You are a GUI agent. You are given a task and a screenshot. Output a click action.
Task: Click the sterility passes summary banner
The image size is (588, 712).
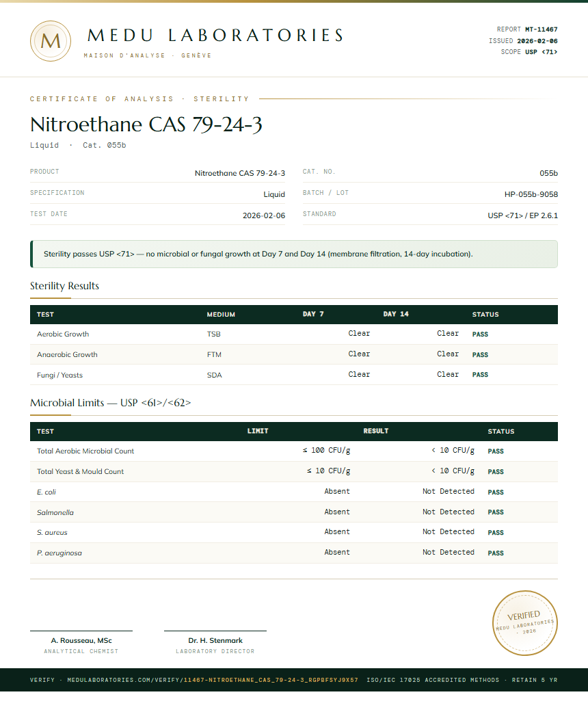(294, 254)
